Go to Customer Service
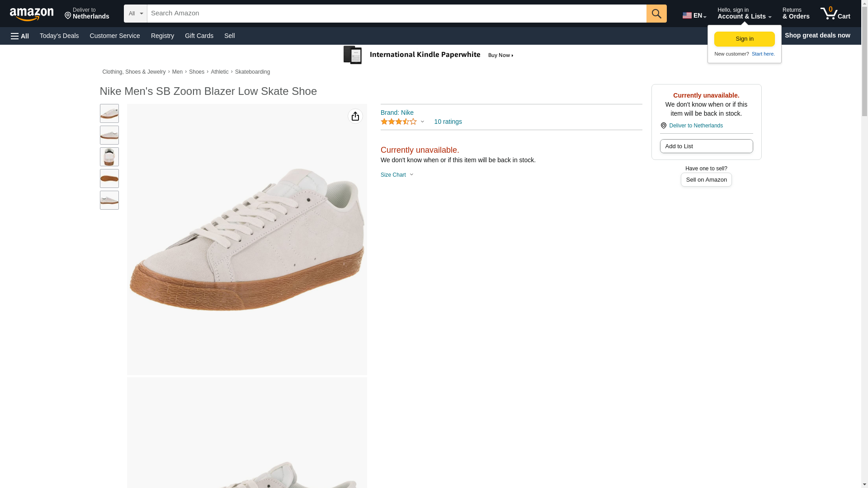The width and height of the screenshot is (868, 488). click(115, 36)
